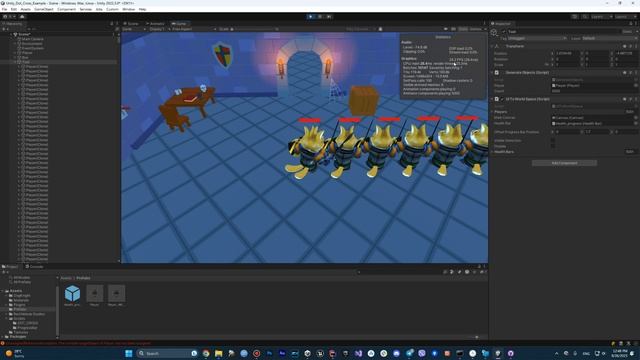This screenshot has width=640, height=360.
Task: Collapse the Generate Objects script component
Action: coord(492,72)
